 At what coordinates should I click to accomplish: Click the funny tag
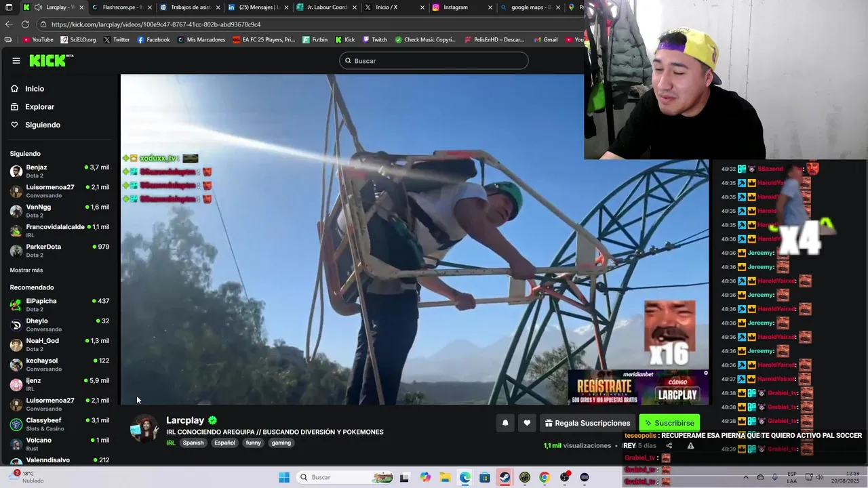coord(254,443)
